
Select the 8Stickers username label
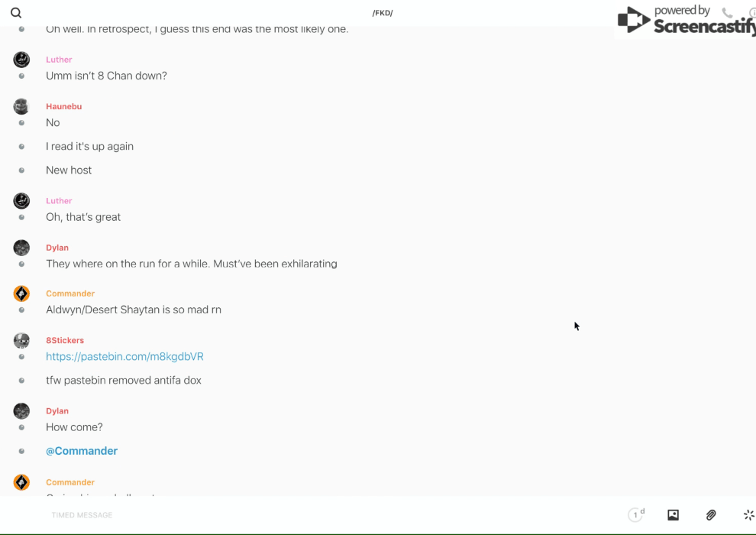click(65, 340)
